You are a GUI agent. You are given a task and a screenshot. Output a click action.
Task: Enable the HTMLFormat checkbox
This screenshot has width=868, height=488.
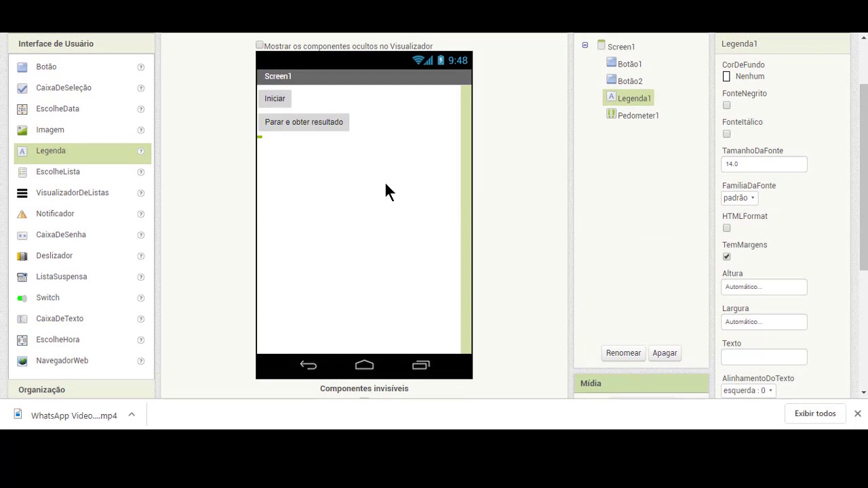(727, 228)
